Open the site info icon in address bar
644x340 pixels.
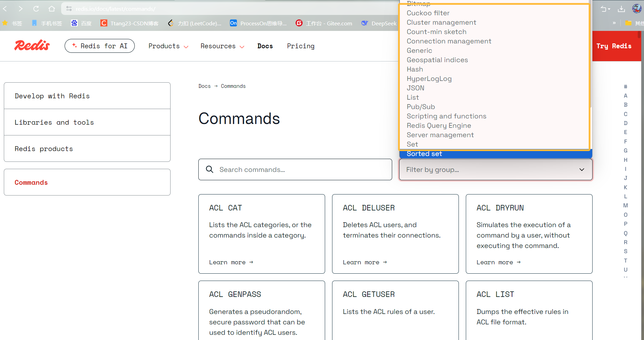click(x=69, y=9)
